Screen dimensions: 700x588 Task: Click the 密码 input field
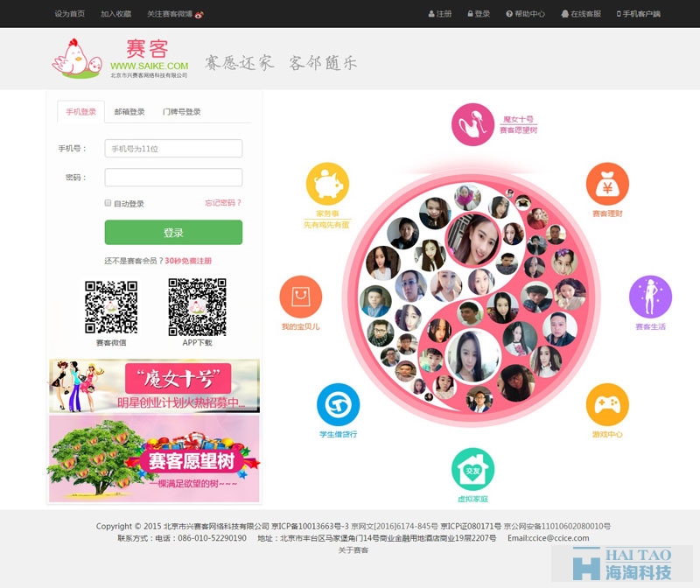173,178
